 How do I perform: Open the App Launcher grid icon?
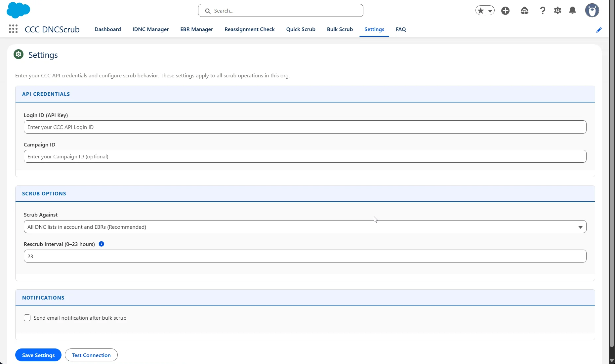13,29
